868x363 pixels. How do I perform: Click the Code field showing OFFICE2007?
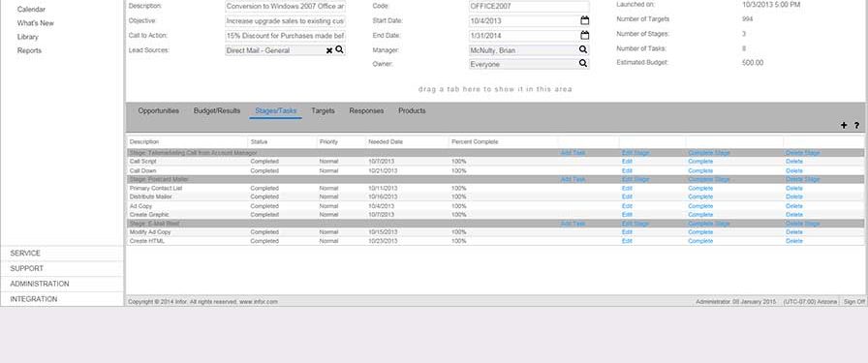[x=529, y=6]
